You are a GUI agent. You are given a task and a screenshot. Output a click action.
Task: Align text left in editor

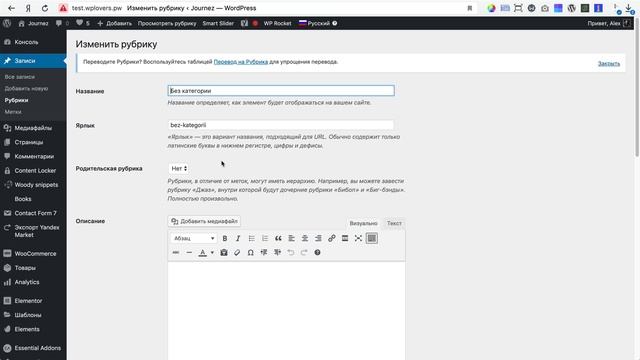291,238
